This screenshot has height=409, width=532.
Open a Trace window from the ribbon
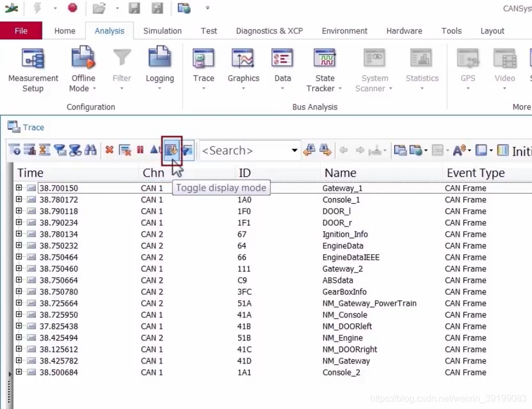[x=203, y=58]
